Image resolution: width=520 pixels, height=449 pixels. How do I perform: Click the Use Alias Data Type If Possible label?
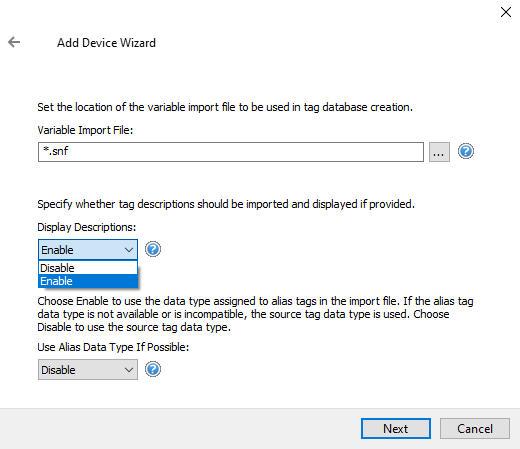pyautogui.click(x=113, y=347)
